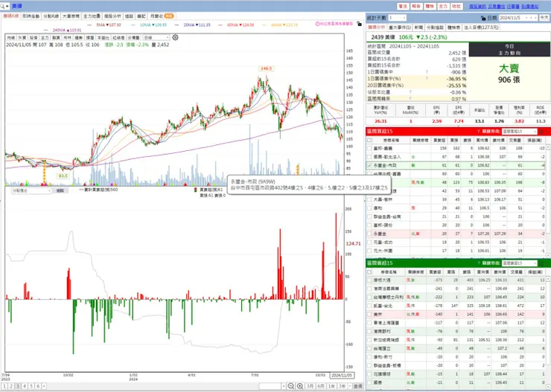Image resolution: width=551 pixels, height=392 pixels.
Task: Click the 體檢 button in top bar
Action: click(430, 6)
